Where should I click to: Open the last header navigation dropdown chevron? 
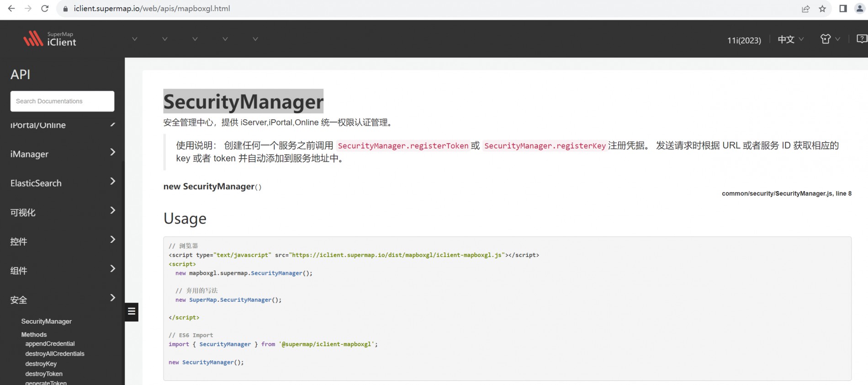click(x=255, y=39)
